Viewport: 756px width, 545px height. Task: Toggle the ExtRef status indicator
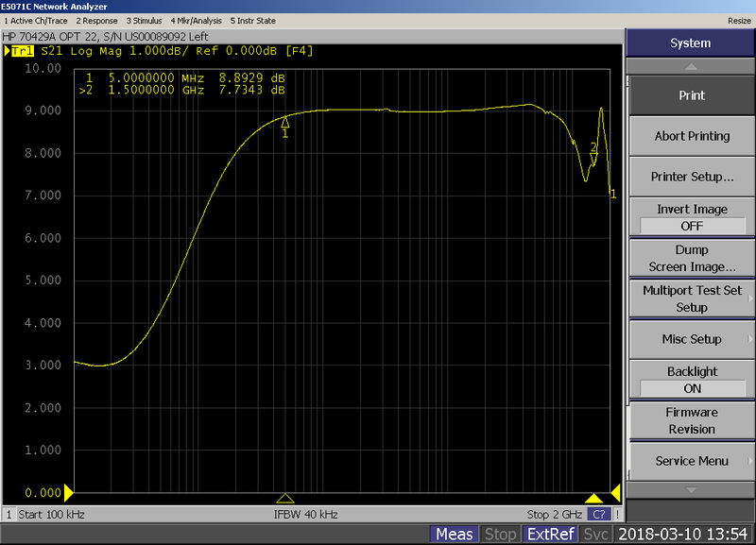coord(549,535)
